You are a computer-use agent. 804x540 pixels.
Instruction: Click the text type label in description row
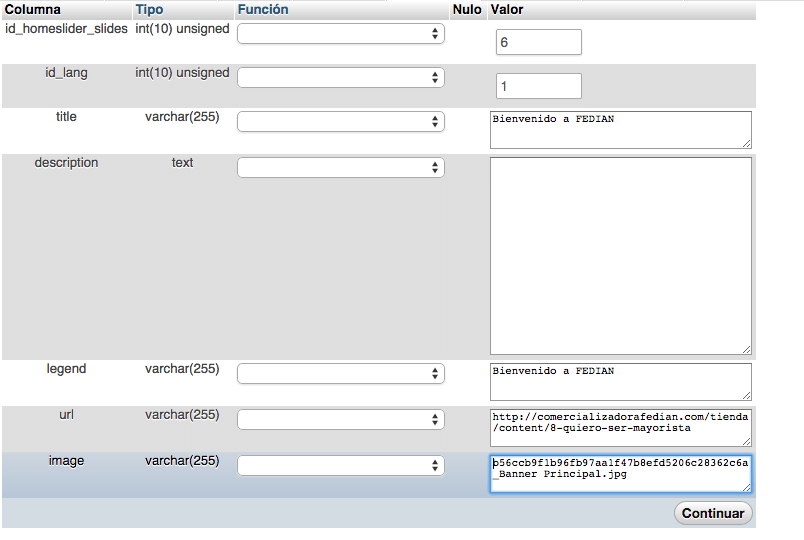tap(182, 163)
